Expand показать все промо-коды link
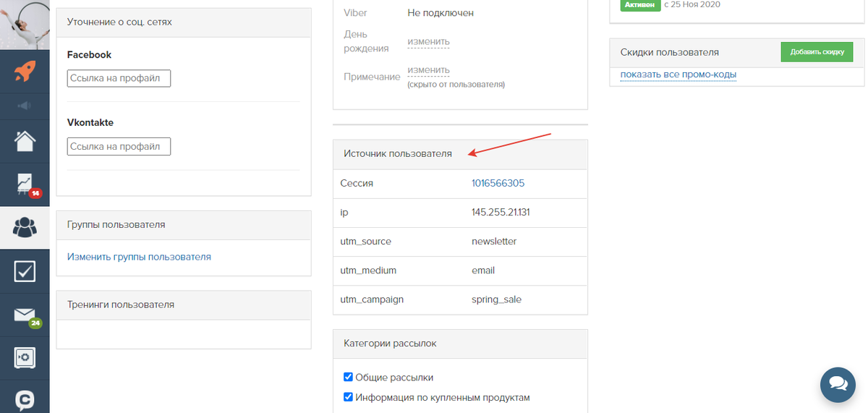 678,74
